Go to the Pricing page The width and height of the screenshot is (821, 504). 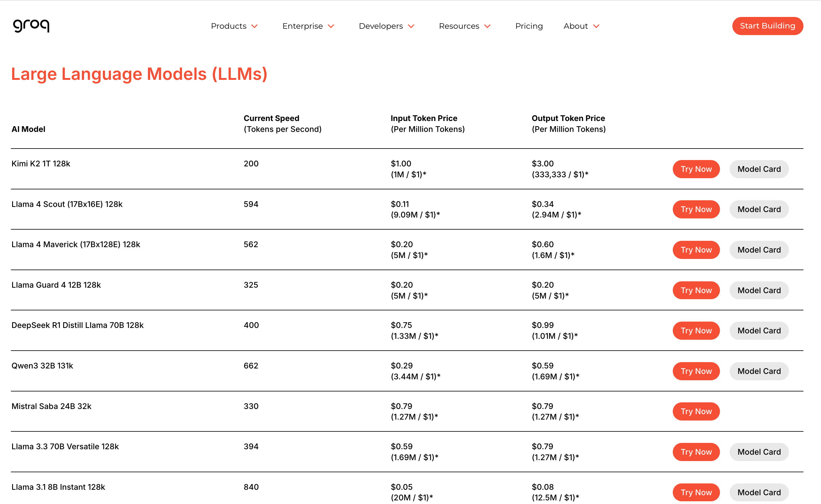point(529,26)
